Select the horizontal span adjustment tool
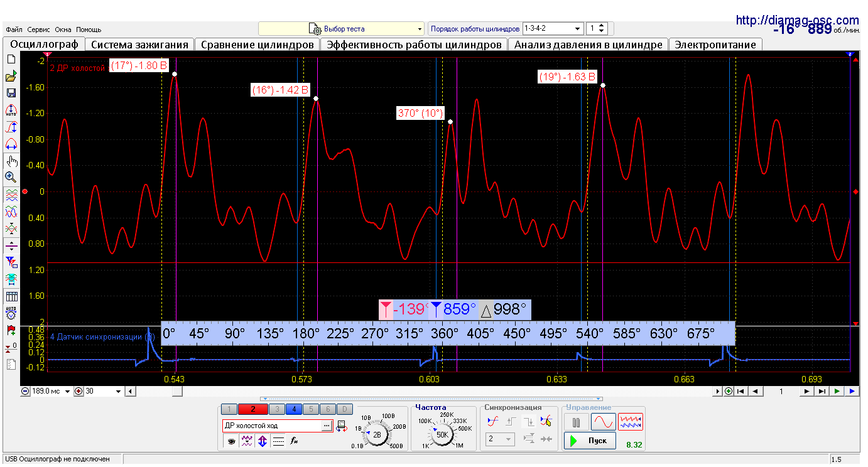 [11, 144]
